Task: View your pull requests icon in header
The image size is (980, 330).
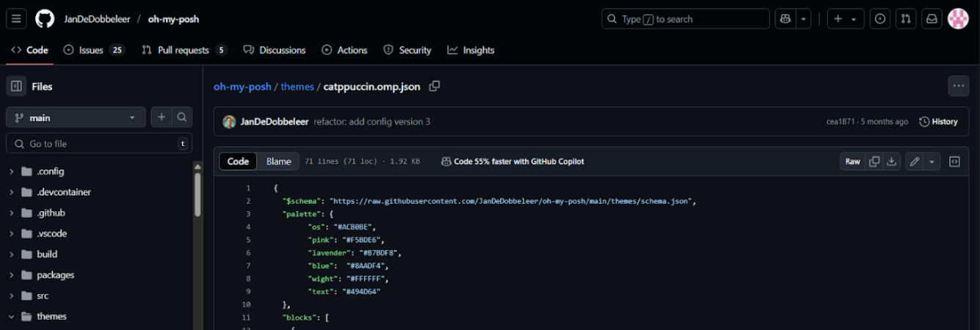Action: [906, 19]
